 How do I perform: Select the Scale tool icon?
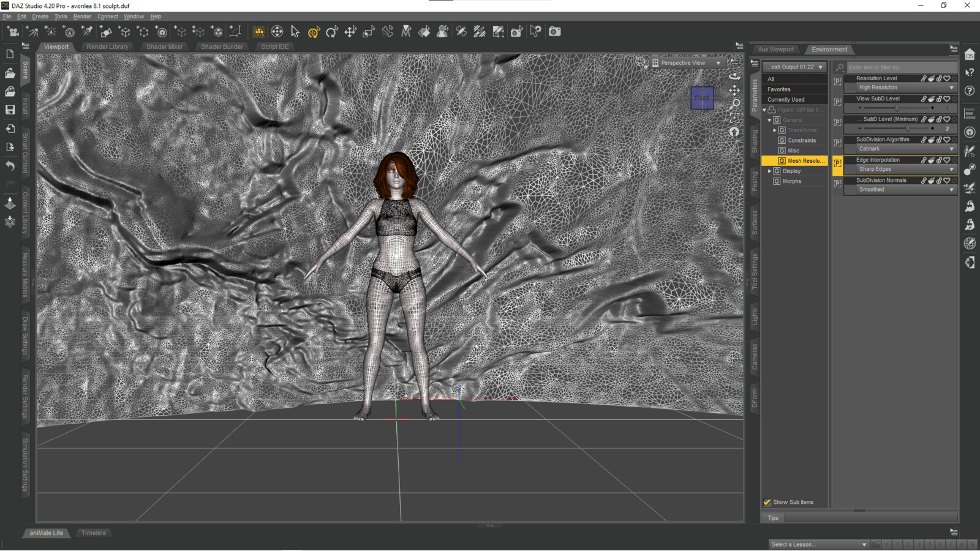point(369,31)
